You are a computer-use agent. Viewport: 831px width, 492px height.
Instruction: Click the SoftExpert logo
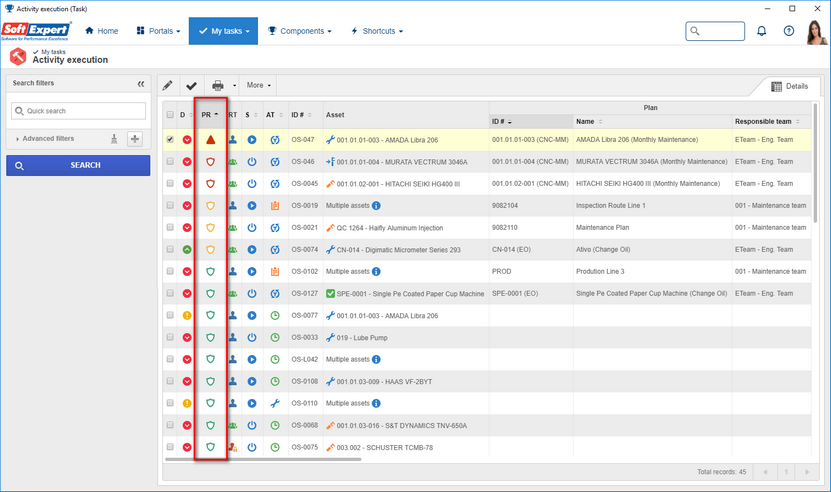[x=36, y=31]
